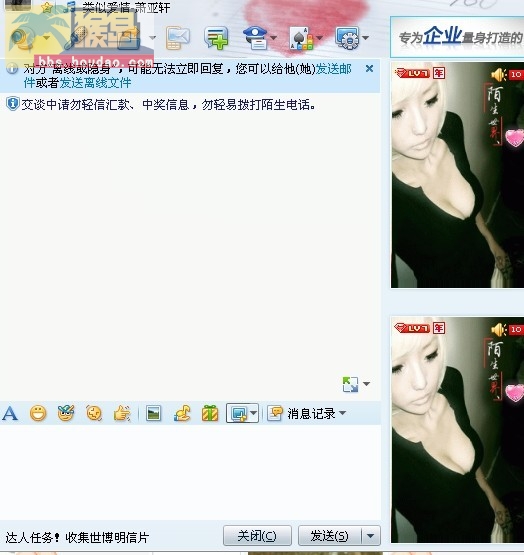Expand the remote assistance dropdown arrow
524x555 pixels.
click(x=273, y=38)
